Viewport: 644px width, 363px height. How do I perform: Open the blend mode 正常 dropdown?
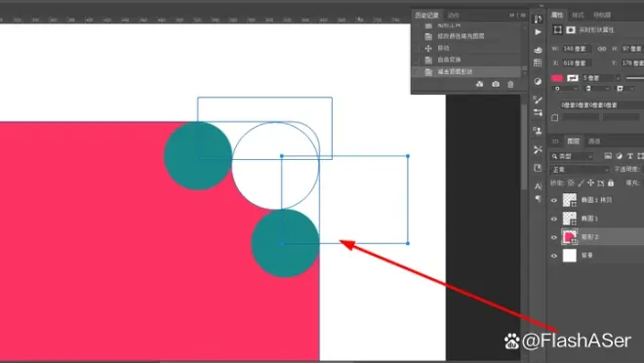(x=580, y=169)
